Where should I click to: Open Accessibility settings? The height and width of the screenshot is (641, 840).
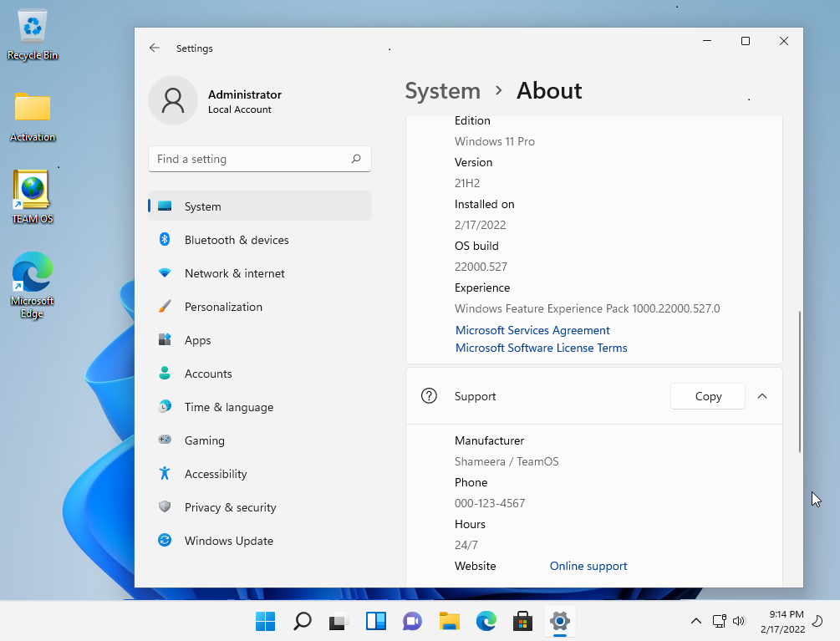[x=259, y=474]
